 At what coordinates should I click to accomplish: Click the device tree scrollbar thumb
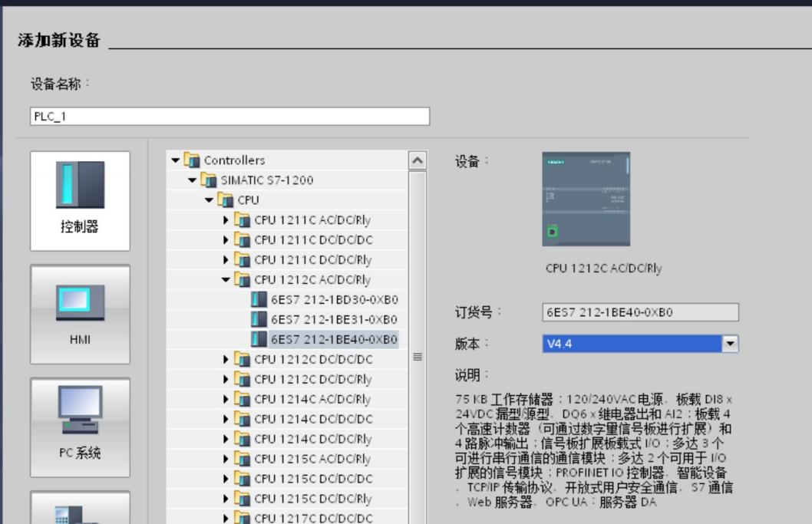418,356
